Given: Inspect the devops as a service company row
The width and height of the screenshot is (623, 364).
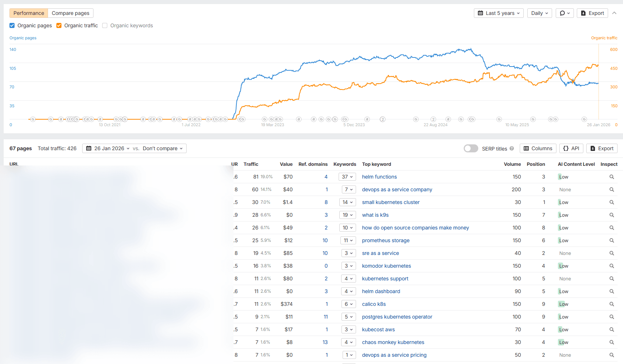Looking at the screenshot, I should point(612,189).
